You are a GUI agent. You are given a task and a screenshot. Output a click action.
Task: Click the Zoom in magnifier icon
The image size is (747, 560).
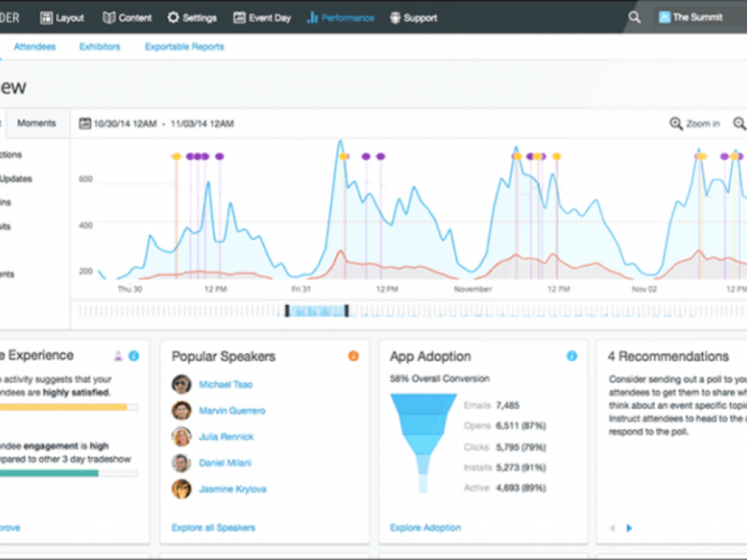pyautogui.click(x=676, y=124)
